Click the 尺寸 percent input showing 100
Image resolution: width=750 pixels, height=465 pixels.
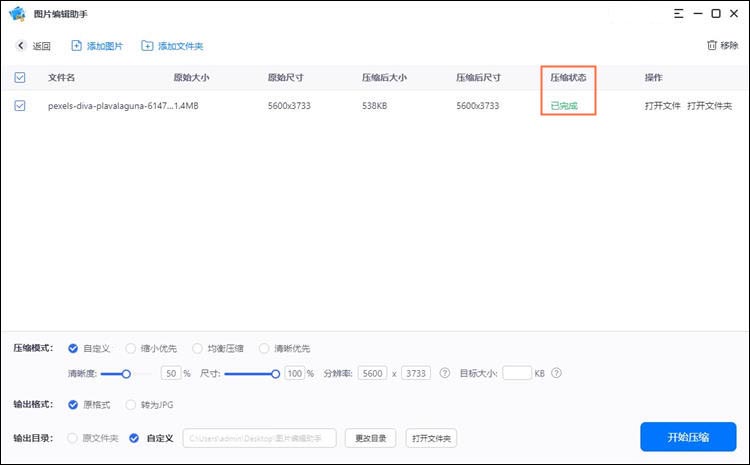[x=295, y=373]
